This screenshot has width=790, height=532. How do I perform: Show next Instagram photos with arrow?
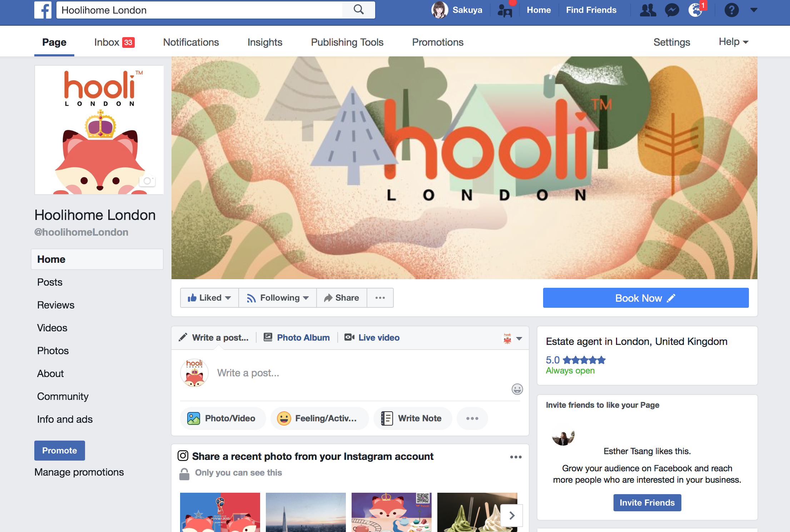(x=512, y=515)
